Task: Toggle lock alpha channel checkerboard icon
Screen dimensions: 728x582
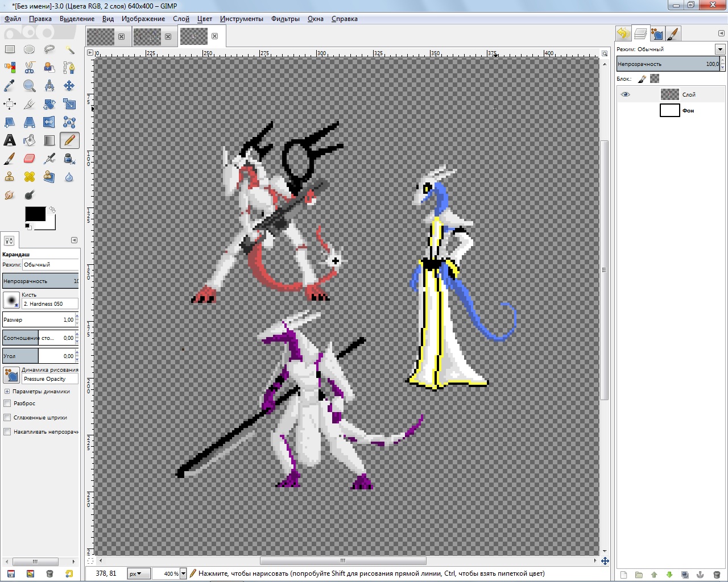Action: coord(655,79)
